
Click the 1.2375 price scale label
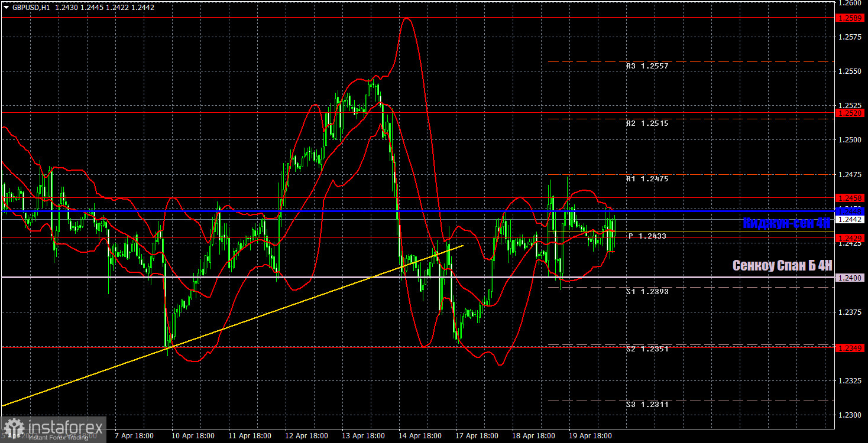[x=849, y=312]
